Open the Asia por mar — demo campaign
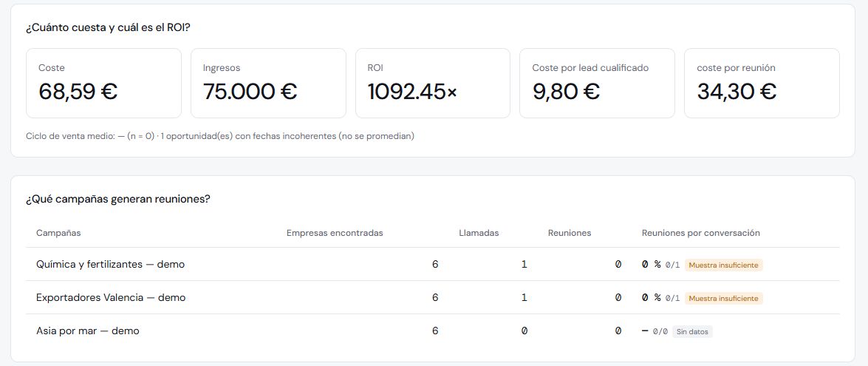 (87, 331)
